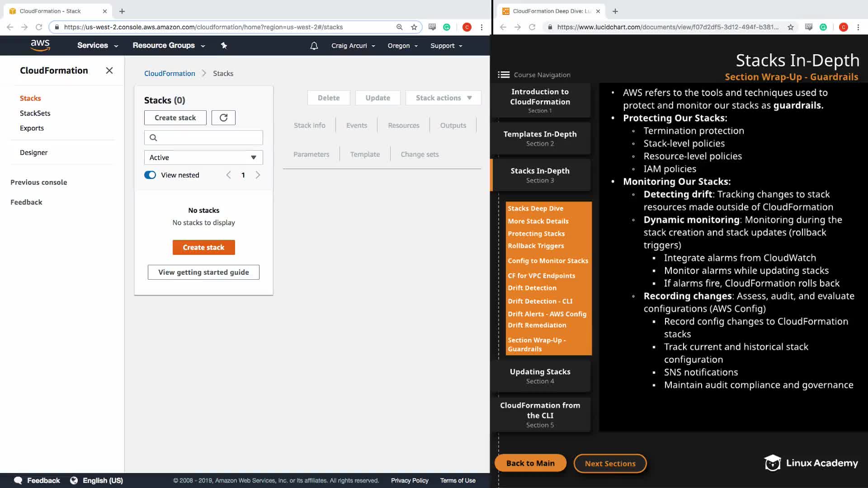Viewport: 868px width, 488px height.
Task: Click the refresh stacks icon button
Action: coord(223,117)
